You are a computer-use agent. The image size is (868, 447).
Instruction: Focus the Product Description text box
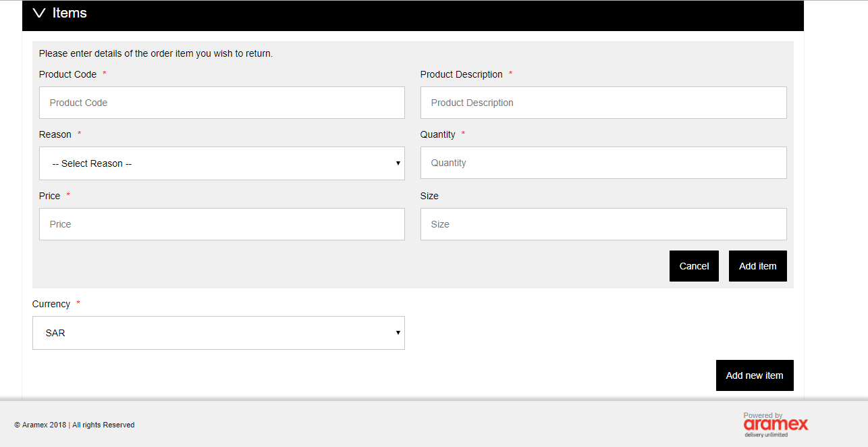(603, 103)
